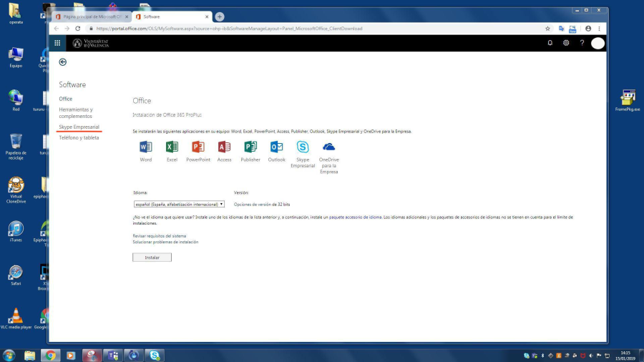Open a new browser tab
The width and height of the screenshot is (644, 362).
(x=220, y=17)
